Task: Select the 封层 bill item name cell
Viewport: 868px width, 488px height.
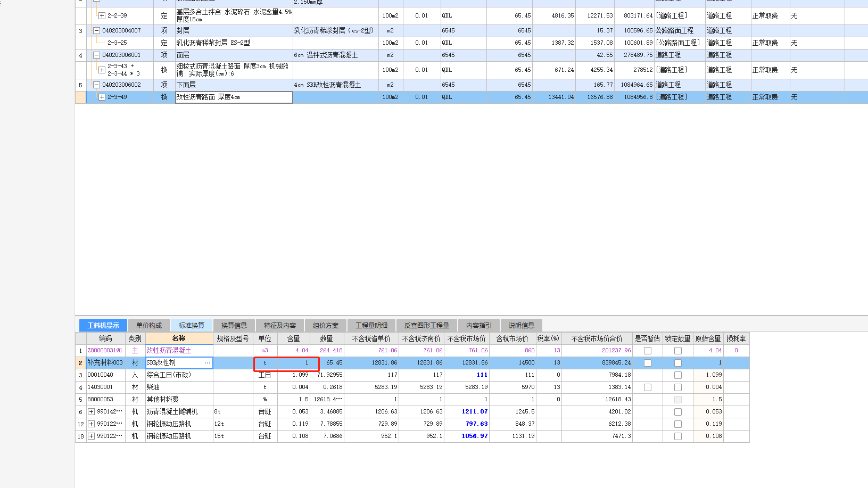Action: tap(234, 31)
